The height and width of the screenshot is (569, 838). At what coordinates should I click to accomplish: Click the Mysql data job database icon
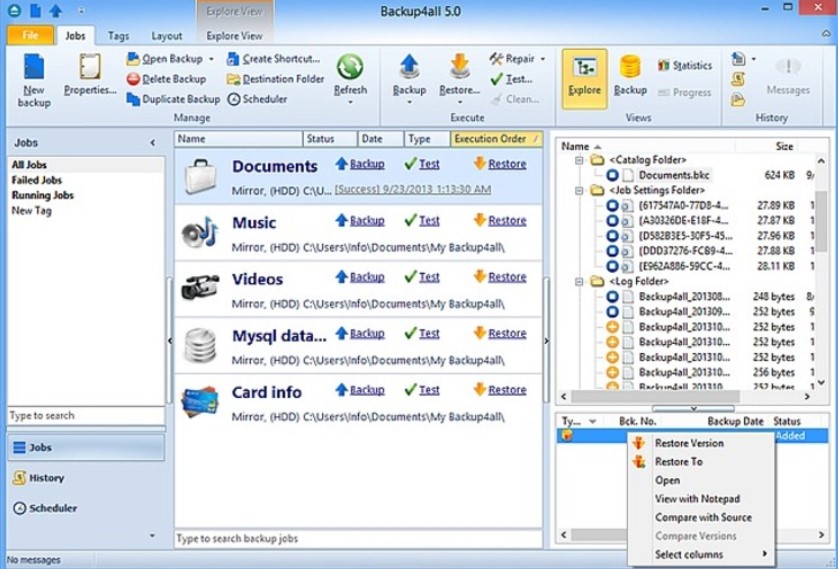[200, 346]
